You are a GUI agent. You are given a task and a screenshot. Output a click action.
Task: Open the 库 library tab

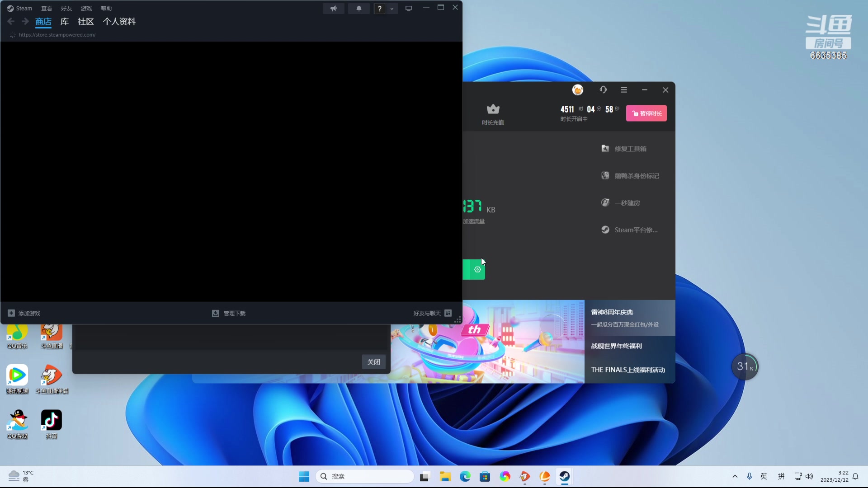coord(65,22)
